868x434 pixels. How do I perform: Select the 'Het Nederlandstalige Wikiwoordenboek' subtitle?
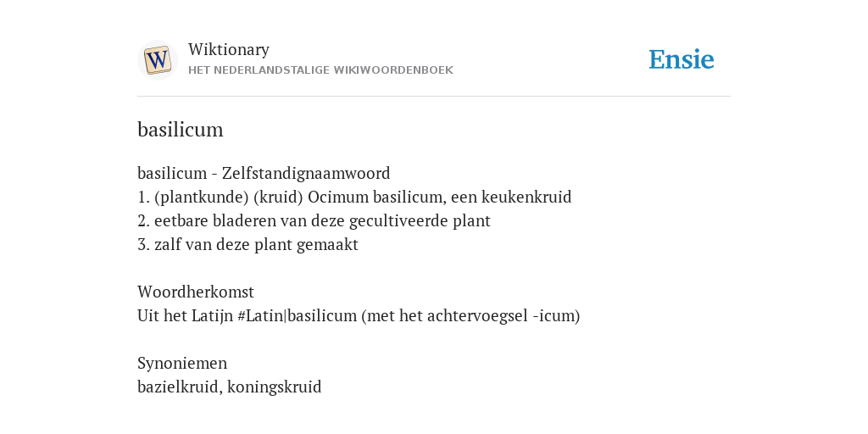pos(320,70)
